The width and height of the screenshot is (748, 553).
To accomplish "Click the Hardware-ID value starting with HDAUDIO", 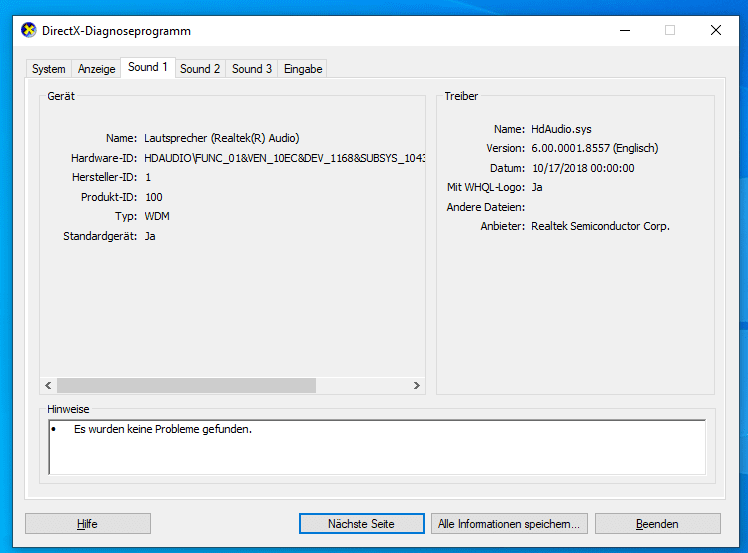I will click(284, 158).
